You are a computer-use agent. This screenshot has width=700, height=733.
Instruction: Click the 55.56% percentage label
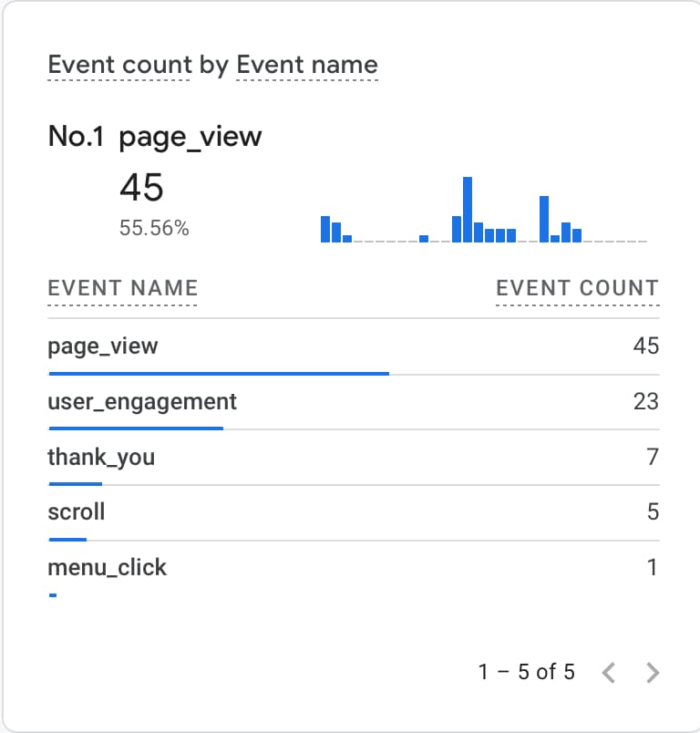click(x=154, y=229)
